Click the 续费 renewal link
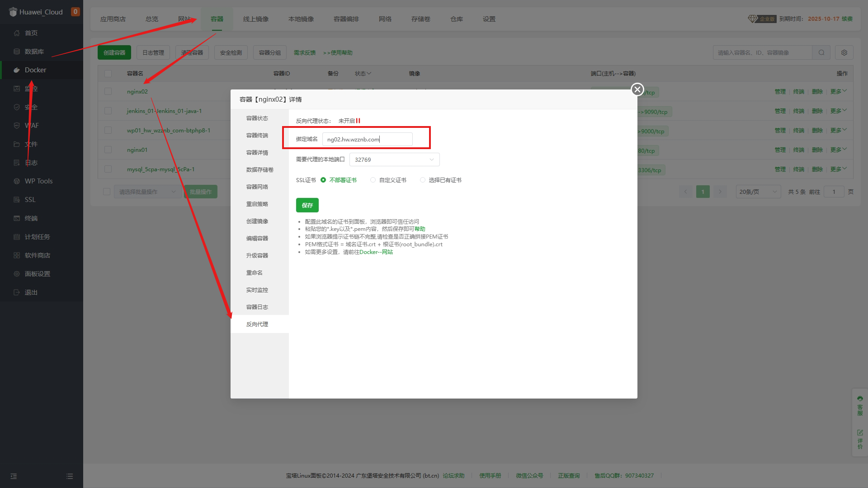This screenshot has width=868, height=488. point(847,19)
